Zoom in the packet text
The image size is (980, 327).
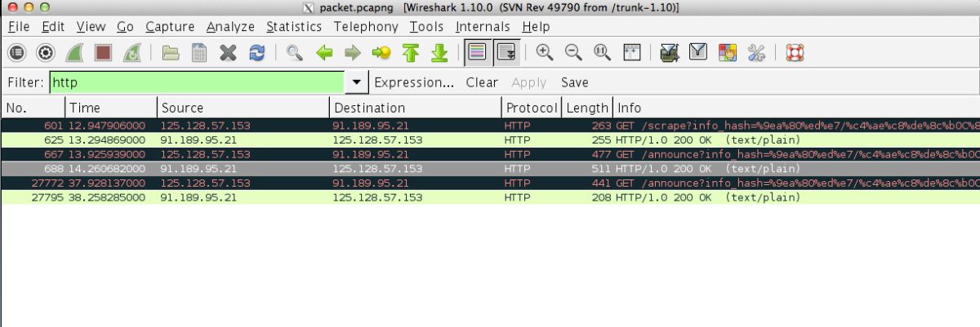pos(545,53)
